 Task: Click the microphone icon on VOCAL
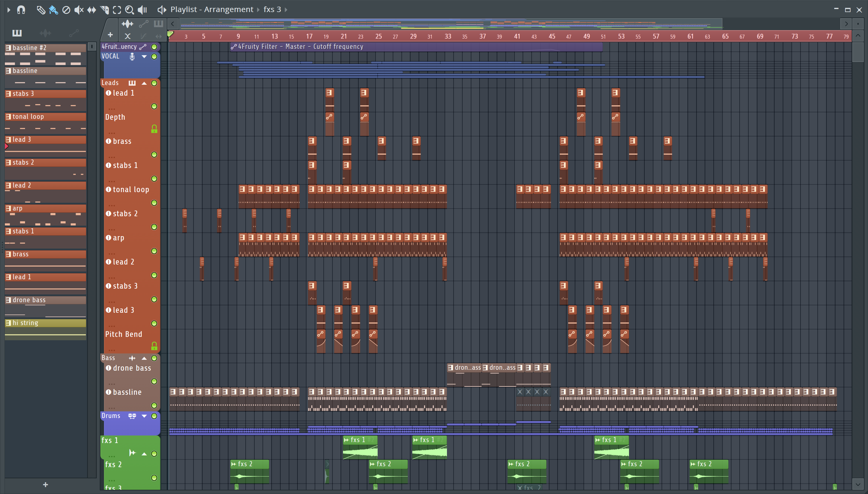pyautogui.click(x=132, y=56)
